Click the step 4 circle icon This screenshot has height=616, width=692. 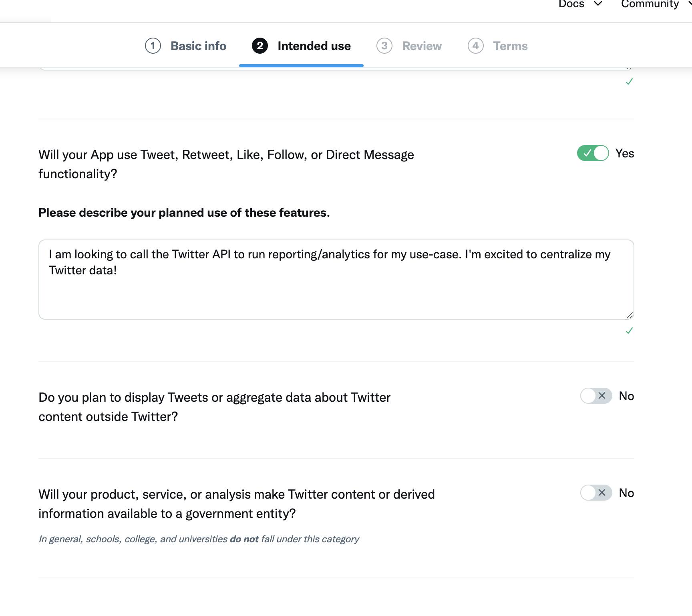(x=475, y=46)
